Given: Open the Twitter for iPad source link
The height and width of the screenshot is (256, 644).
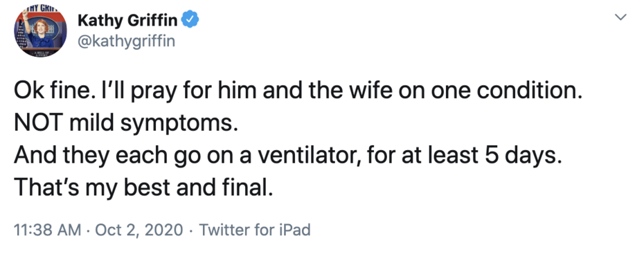Looking at the screenshot, I should [255, 230].
